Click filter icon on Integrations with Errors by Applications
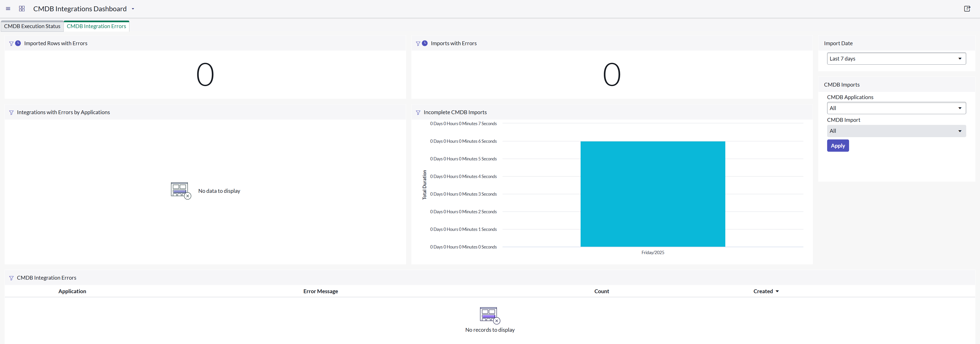Image resolution: width=980 pixels, height=344 pixels. [x=11, y=113]
